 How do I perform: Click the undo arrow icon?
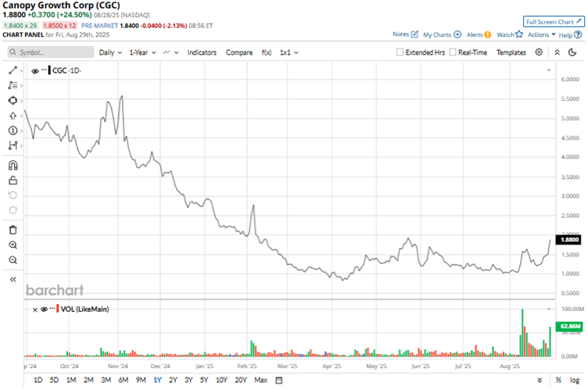tap(13, 195)
